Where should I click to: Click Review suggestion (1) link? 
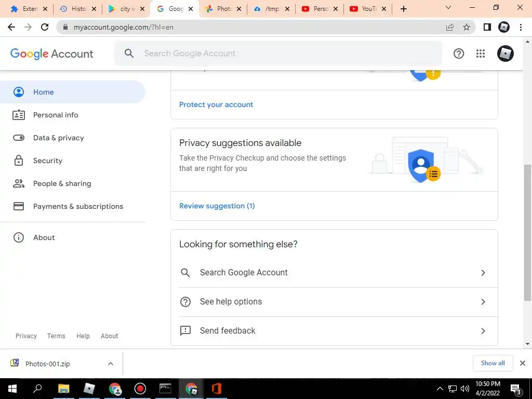[x=217, y=206]
